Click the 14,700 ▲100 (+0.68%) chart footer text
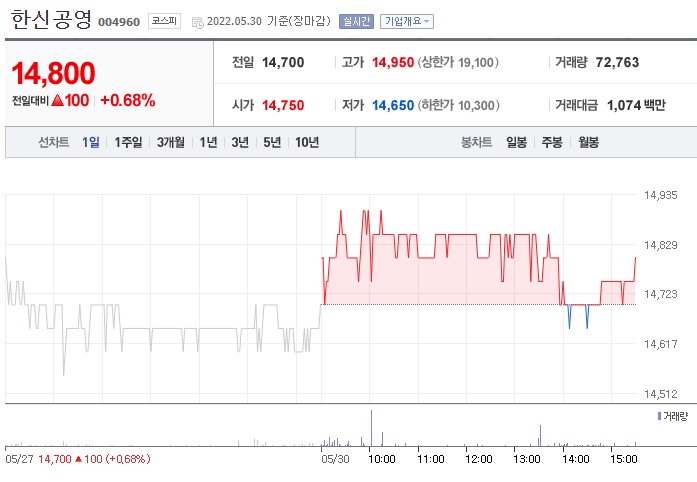The image size is (697, 482). point(94,459)
